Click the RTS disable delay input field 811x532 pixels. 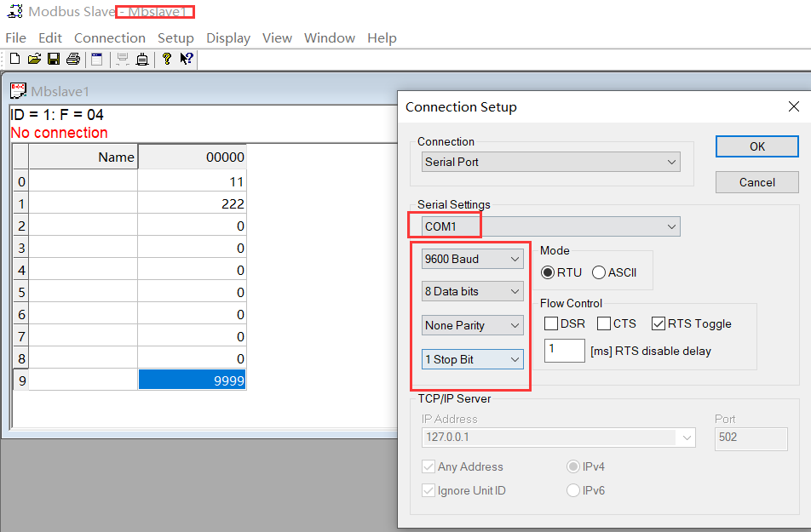pos(564,350)
